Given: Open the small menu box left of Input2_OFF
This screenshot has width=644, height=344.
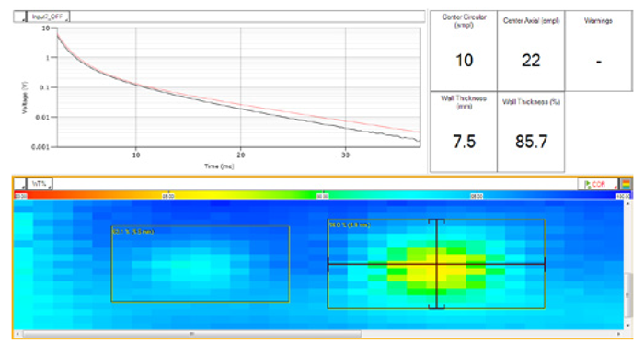Looking at the screenshot, I should coord(20,17).
